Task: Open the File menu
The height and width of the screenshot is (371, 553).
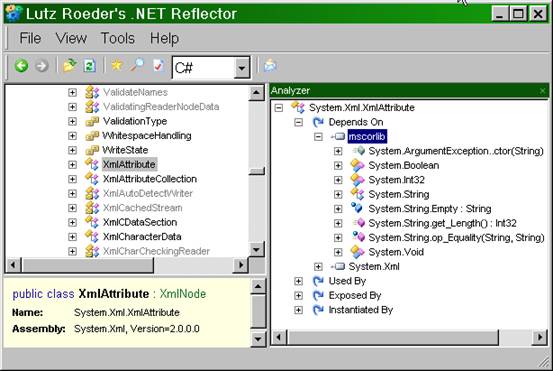Action: pos(30,38)
